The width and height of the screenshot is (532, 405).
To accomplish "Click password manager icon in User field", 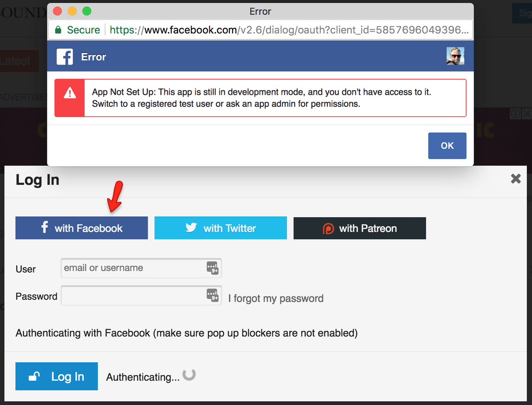I will coord(213,268).
